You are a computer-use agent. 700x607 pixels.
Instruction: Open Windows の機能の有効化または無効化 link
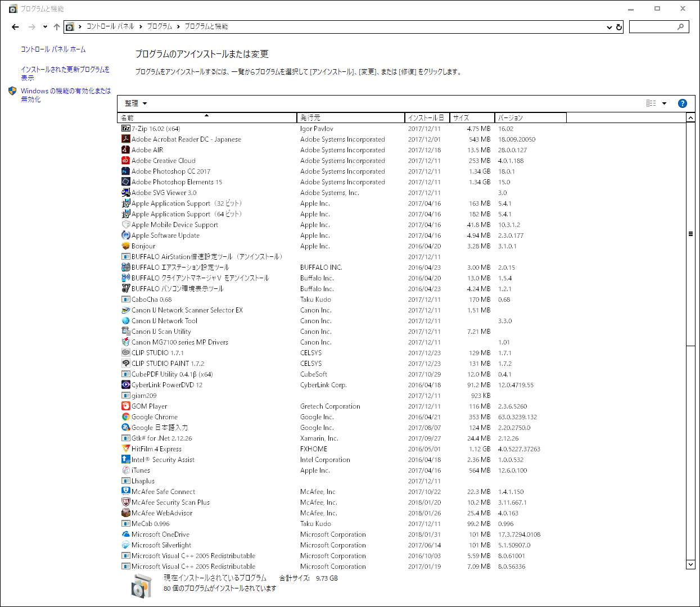tap(66, 95)
